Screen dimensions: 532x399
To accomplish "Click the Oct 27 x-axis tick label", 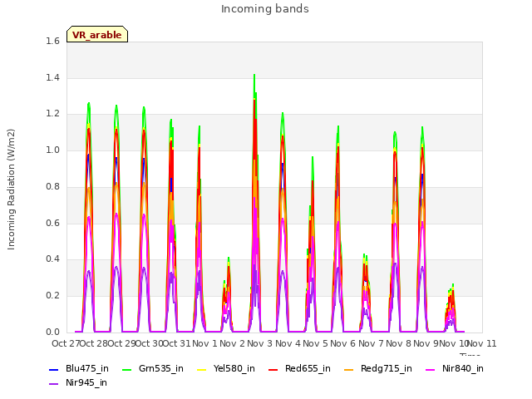I will click(66, 343).
